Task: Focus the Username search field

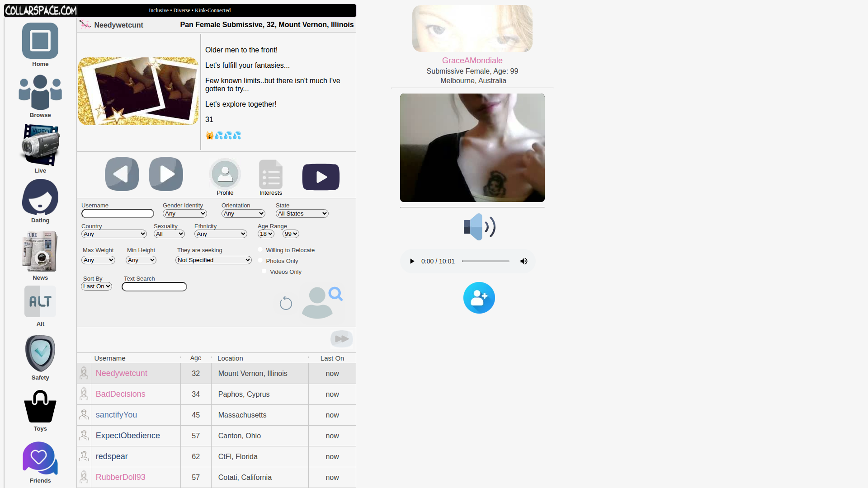Action: [x=118, y=214]
